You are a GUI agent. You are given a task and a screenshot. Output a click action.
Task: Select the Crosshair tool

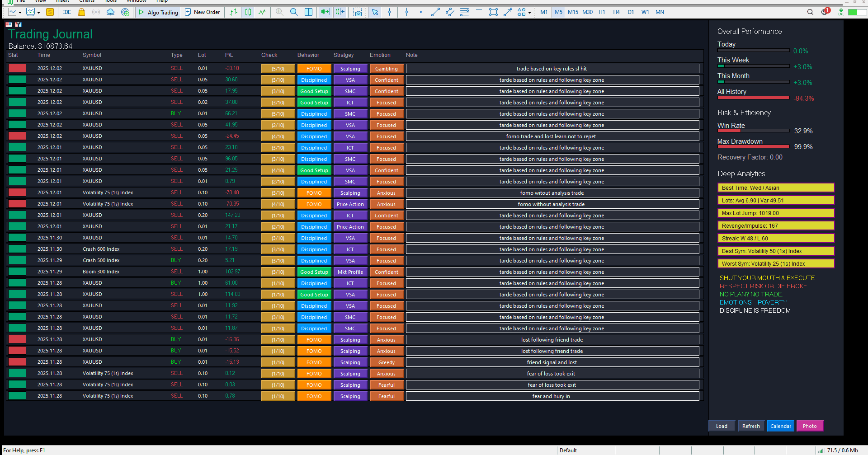tap(390, 12)
